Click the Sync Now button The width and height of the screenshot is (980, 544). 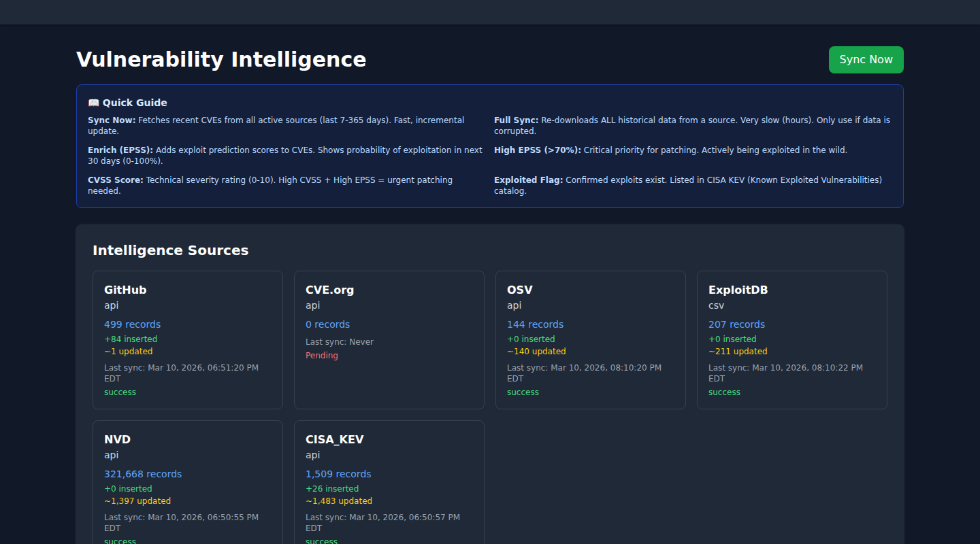(x=866, y=60)
